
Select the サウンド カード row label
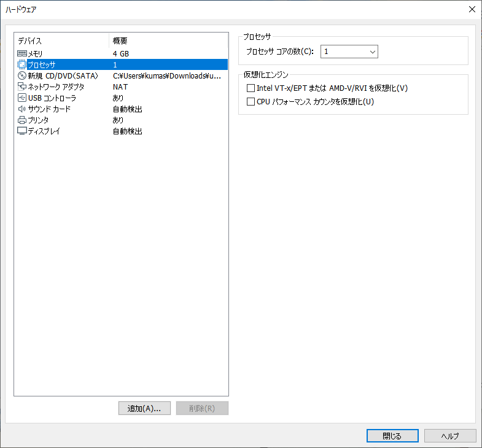coord(49,109)
